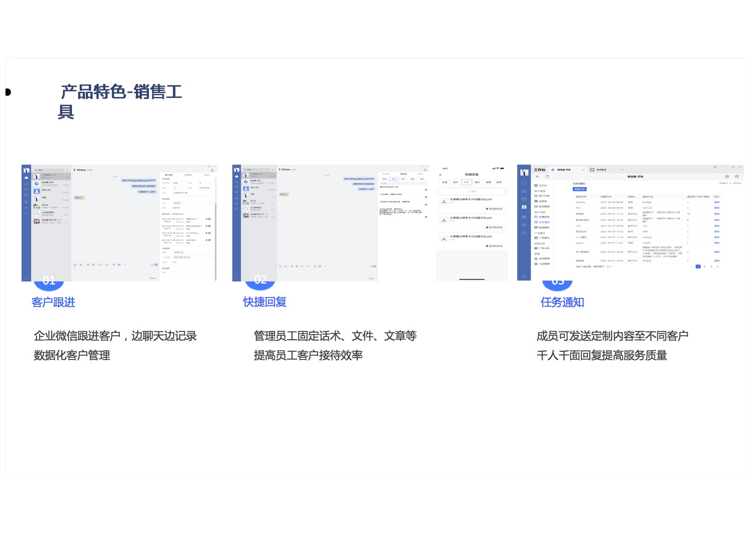This screenshot has width=756, height=534.
Task: Select the PDF tab in the mobile quick reply
Action: click(466, 182)
